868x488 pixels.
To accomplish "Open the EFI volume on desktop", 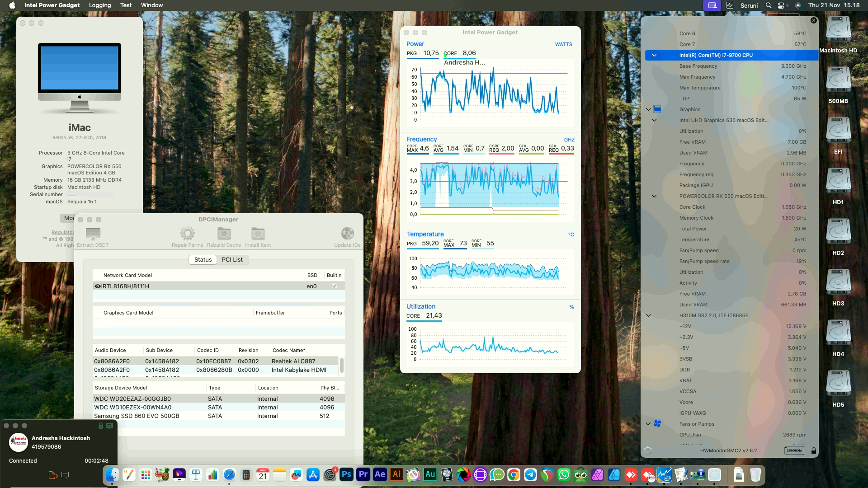I will [838, 136].
